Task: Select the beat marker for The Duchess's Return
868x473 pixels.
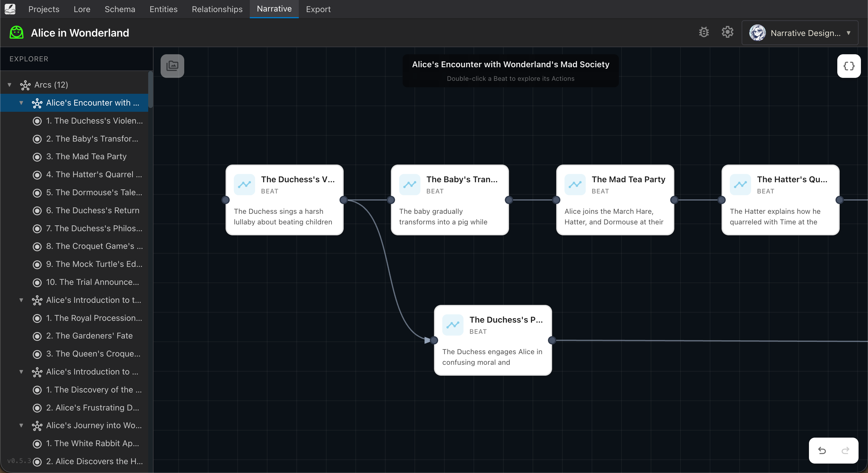Action: coord(37,211)
